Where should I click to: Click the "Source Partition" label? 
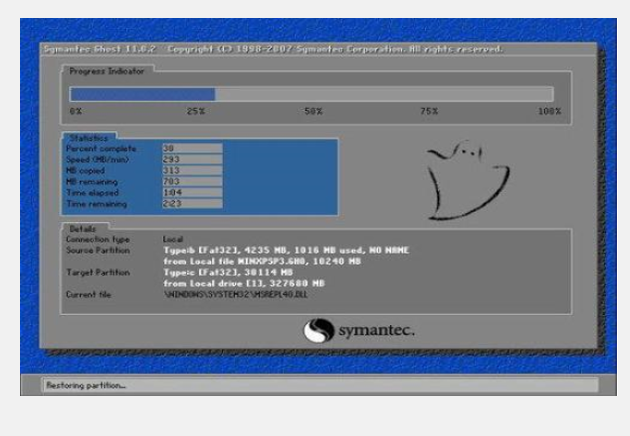click(x=98, y=250)
